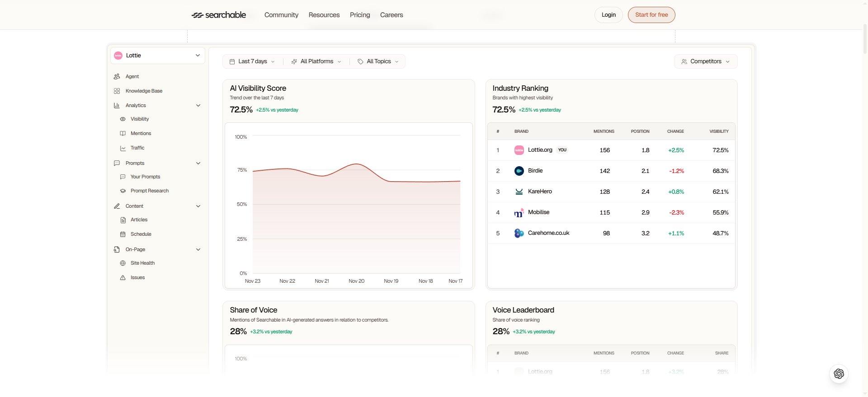Go to the Community nav item

click(x=281, y=15)
